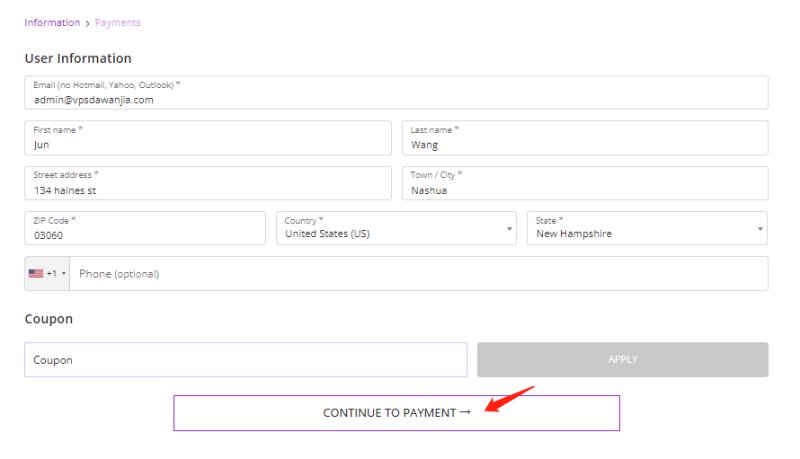Click the grey APPLY coupon button

622,360
